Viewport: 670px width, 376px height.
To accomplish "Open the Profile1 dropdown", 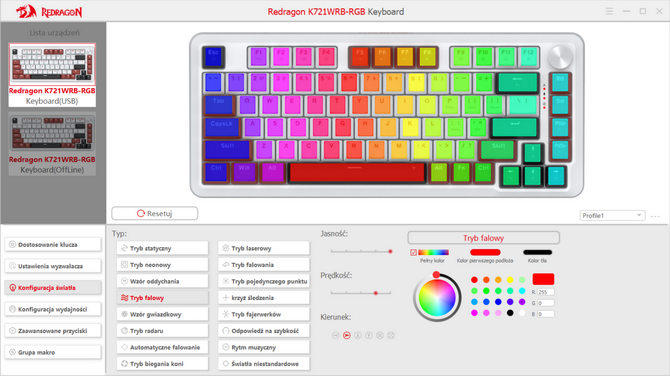I will (x=612, y=215).
